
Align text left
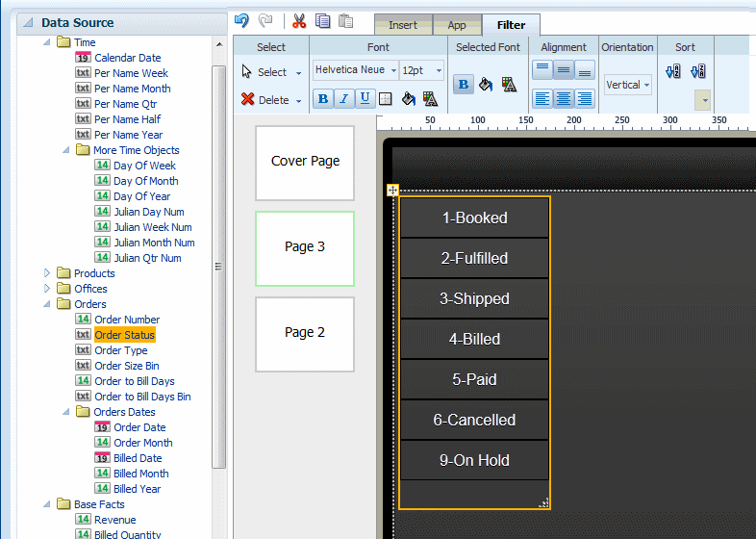pyautogui.click(x=542, y=98)
